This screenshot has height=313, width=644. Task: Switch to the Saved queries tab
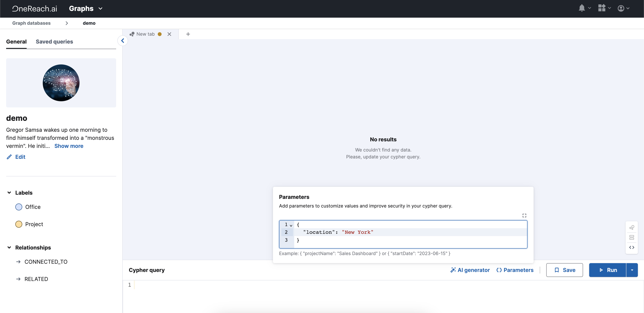click(x=54, y=41)
